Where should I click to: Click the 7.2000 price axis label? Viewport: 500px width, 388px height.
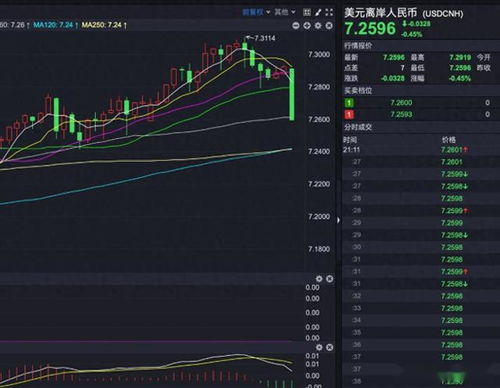319,217
